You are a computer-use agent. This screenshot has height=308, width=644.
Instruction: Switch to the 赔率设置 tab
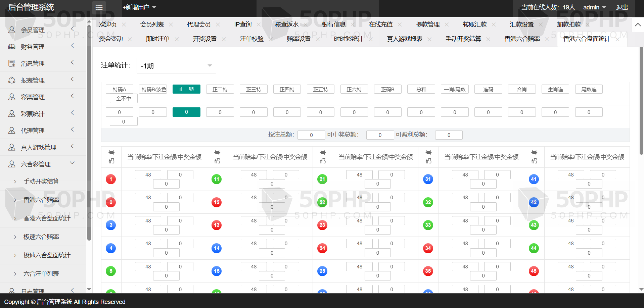coord(298,39)
